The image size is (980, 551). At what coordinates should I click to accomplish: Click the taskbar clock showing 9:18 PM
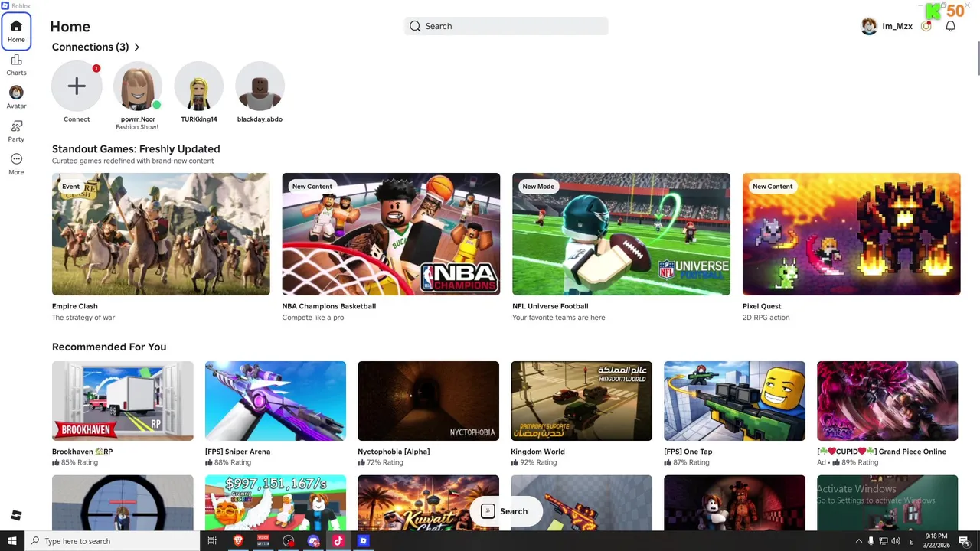(936, 541)
